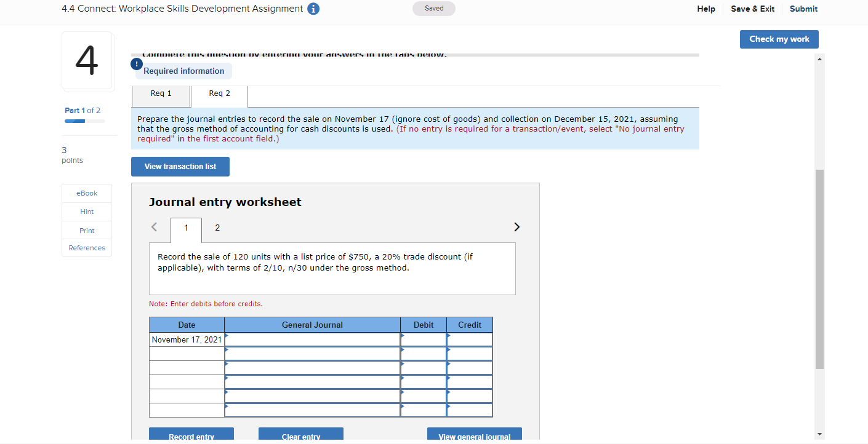Click the Required information label
This screenshot has height=444, width=868.
(184, 71)
